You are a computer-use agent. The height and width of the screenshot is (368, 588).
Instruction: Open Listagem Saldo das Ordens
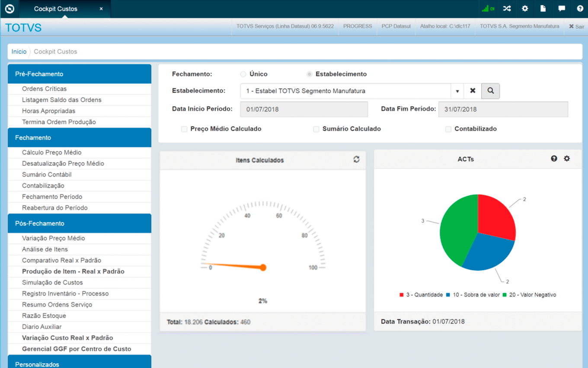pos(80,100)
